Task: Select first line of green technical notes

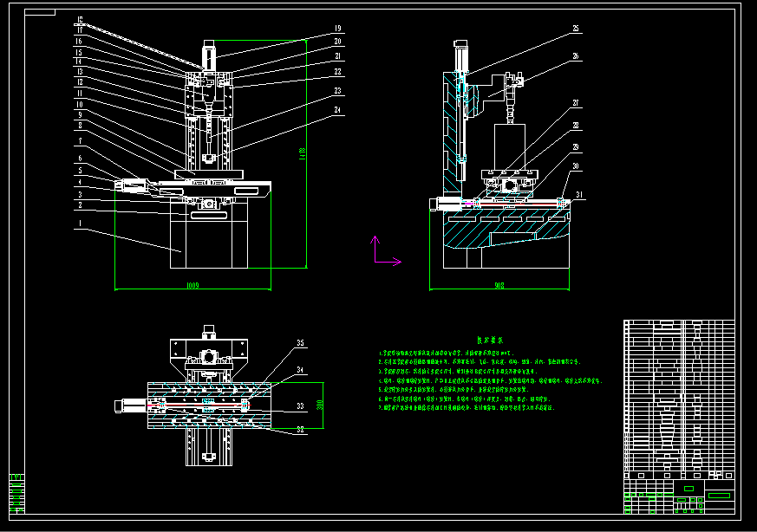Action: [447, 353]
